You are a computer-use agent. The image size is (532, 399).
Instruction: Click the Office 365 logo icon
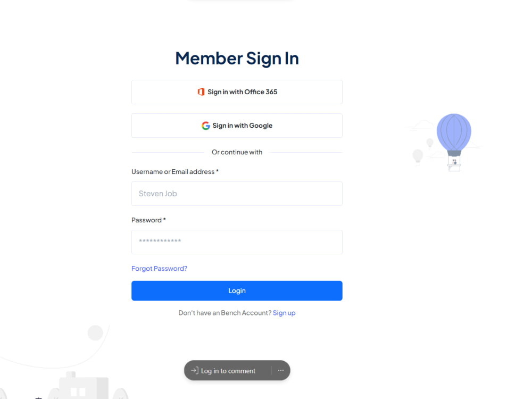[x=201, y=92]
